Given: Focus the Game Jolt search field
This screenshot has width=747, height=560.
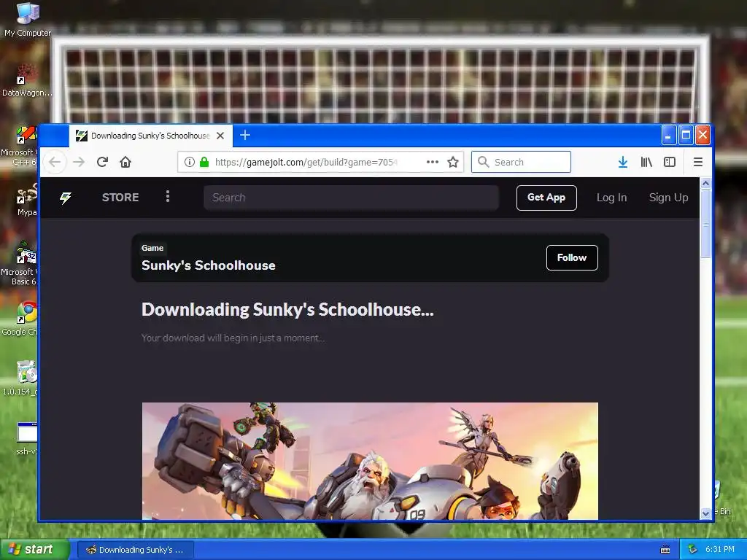Looking at the screenshot, I should 351,198.
